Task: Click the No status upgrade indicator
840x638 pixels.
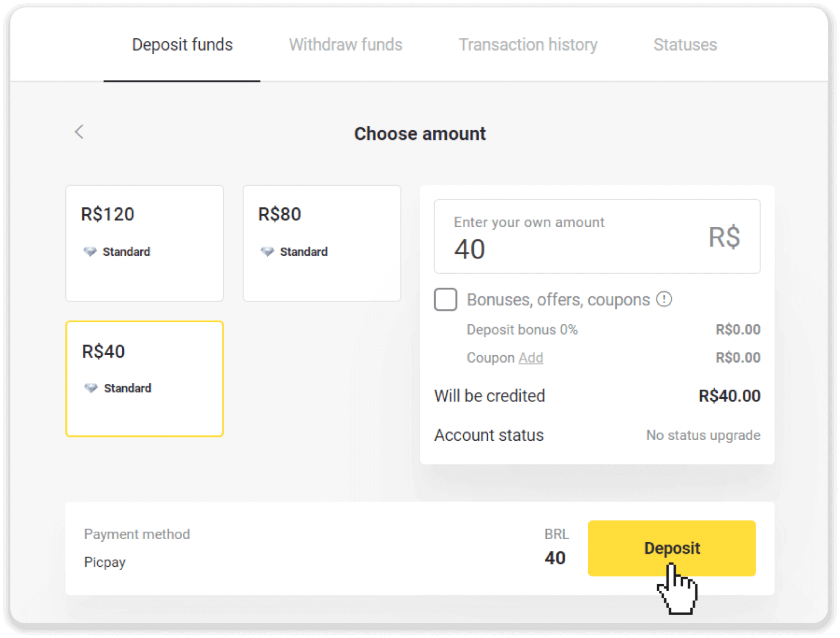Action: pos(702,435)
